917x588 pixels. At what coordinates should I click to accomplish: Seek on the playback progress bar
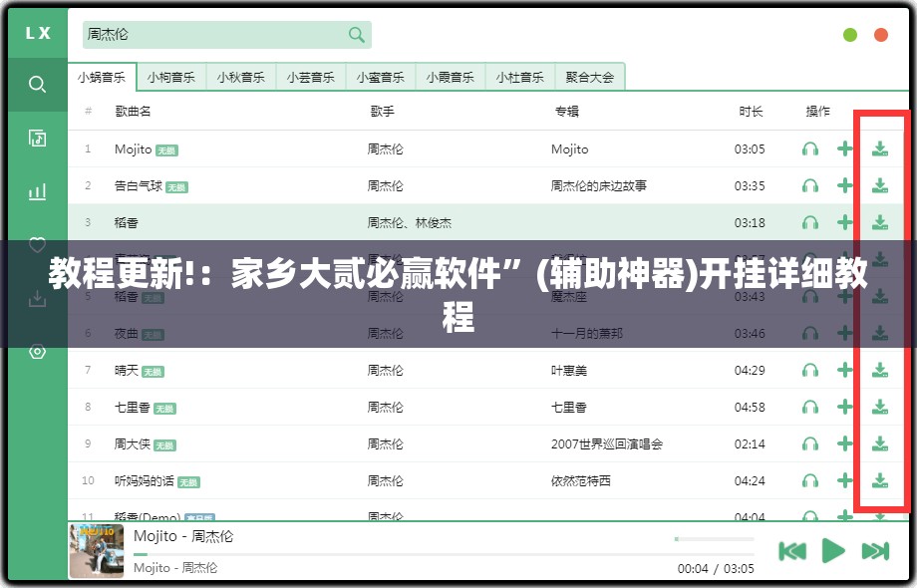point(444,554)
